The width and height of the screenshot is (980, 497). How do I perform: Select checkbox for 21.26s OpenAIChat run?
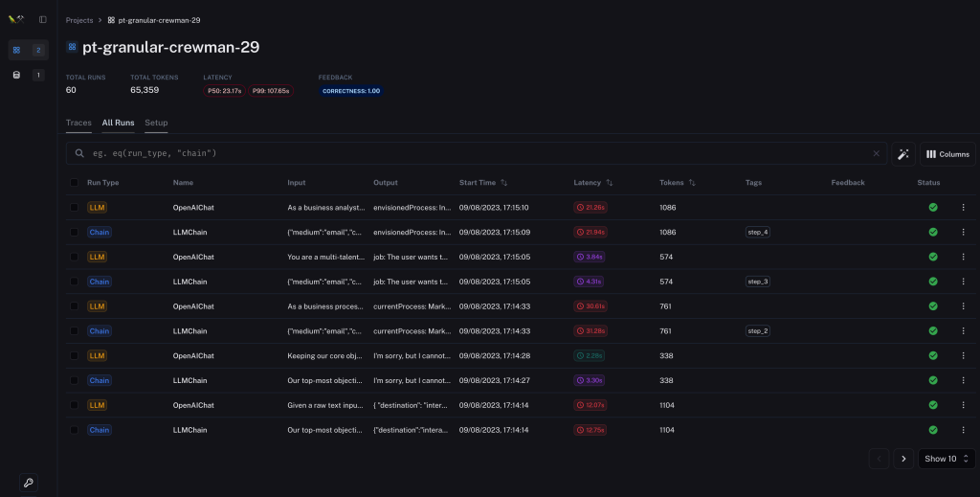point(74,207)
